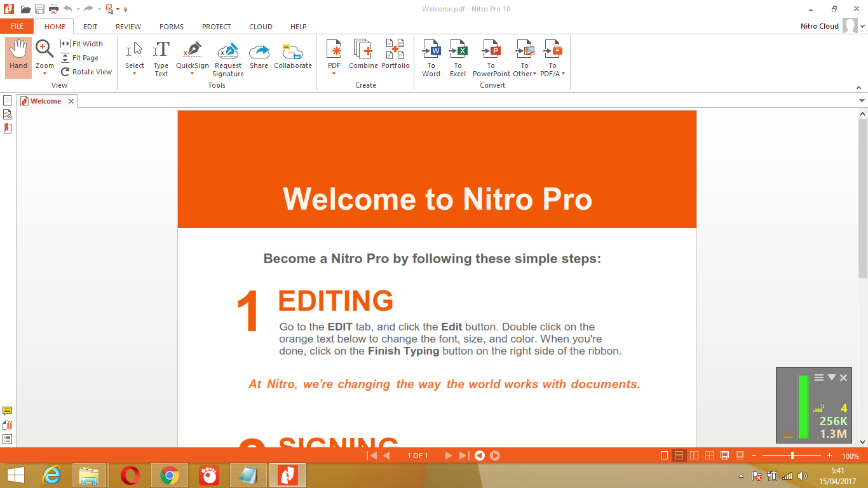Customize Quick Access Toolbar dropdown
868x488 pixels.
click(x=126, y=10)
